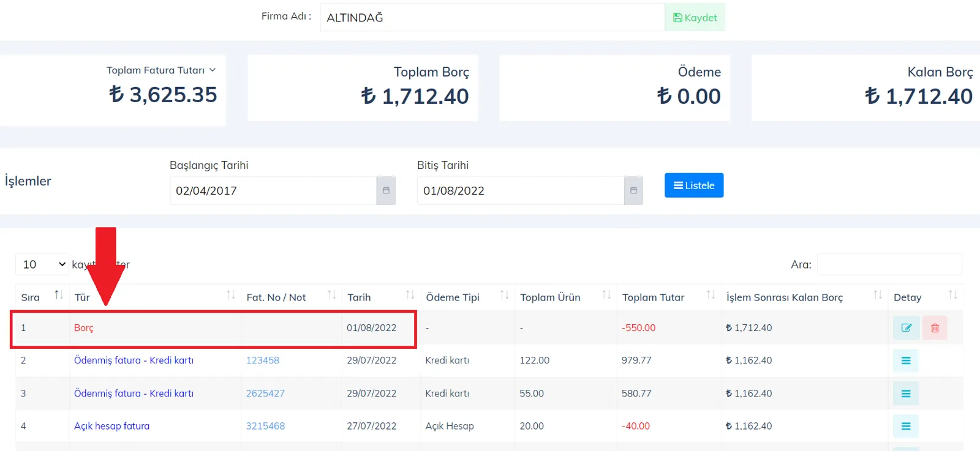Image resolution: width=980 pixels, height=451 pixels.
Task: Open invoice number 2625427 link
Action: pyautogui.click(x=265, y=393)
